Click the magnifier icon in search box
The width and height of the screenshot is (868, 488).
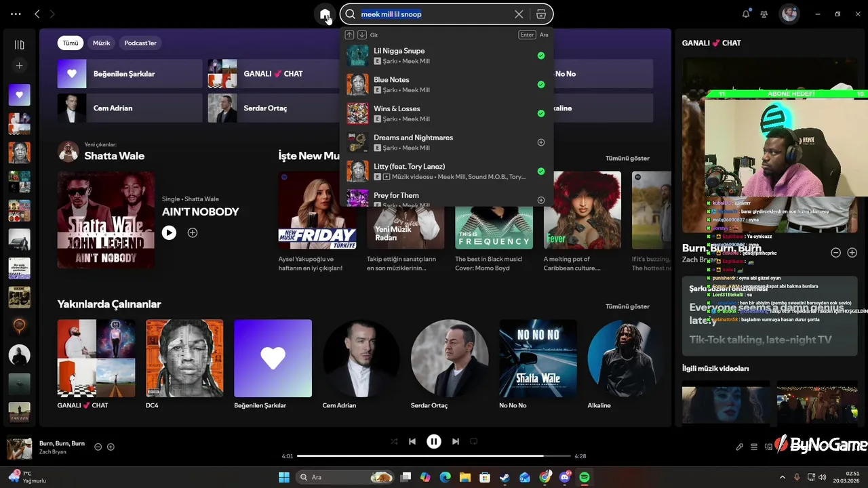[350, 14]
